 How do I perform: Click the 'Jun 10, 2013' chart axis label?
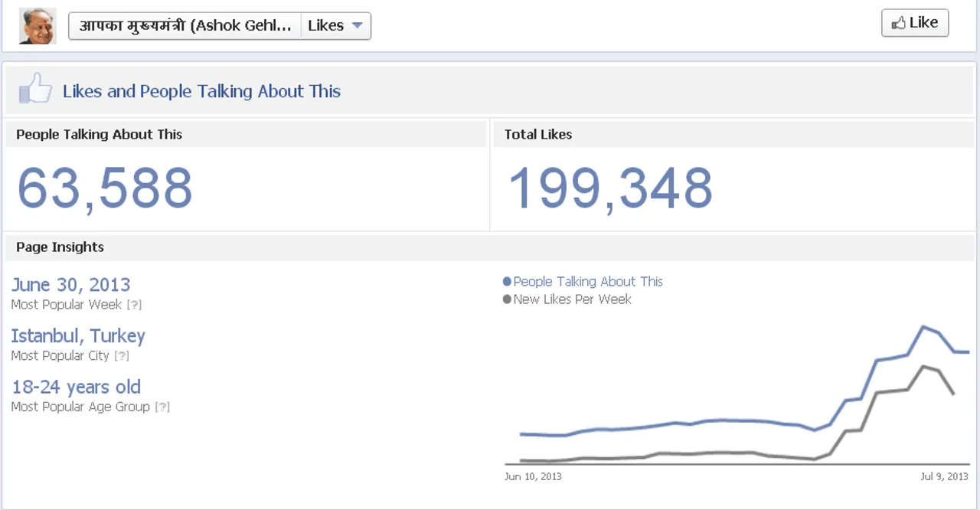pyautogui.click(x=533, y=476)
